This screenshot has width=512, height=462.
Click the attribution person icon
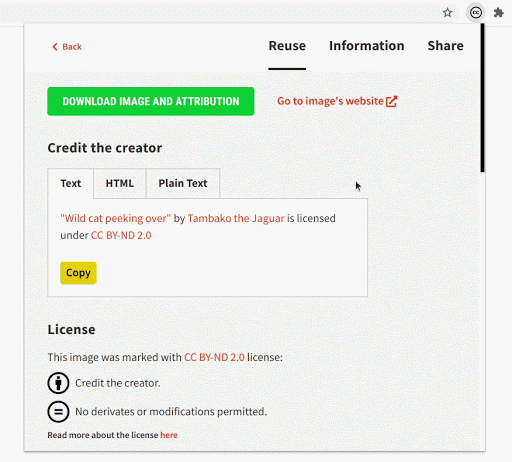tap(58, 383)
